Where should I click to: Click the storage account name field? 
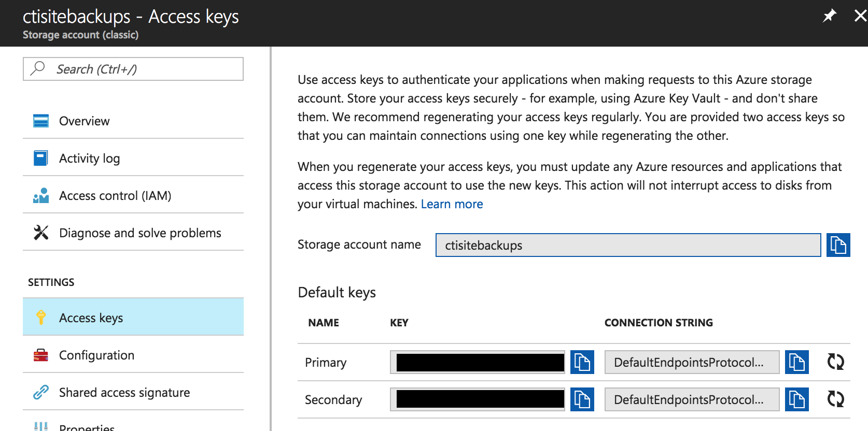628,245
